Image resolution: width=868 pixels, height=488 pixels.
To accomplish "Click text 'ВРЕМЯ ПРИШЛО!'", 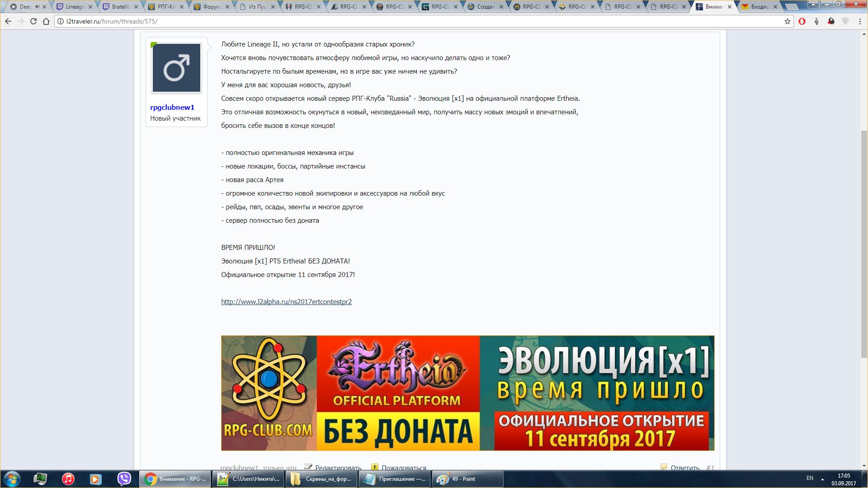I will coord(248,248).
